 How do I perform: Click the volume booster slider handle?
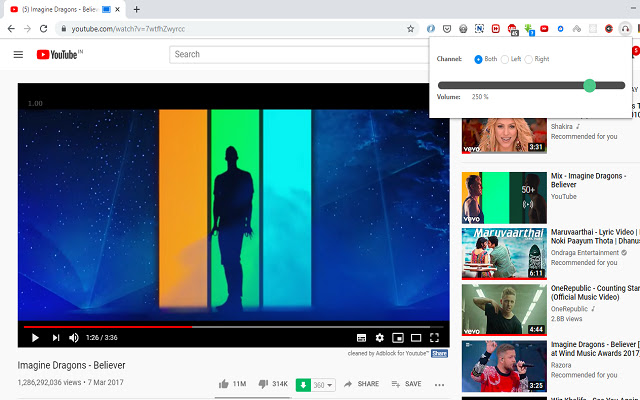[589, 85]
